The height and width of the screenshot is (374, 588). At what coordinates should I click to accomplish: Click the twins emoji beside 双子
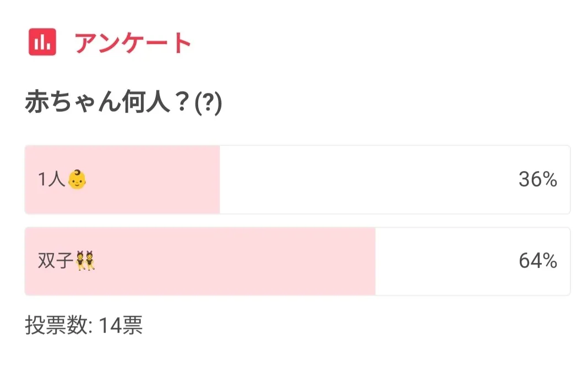(x=85, y=261)
